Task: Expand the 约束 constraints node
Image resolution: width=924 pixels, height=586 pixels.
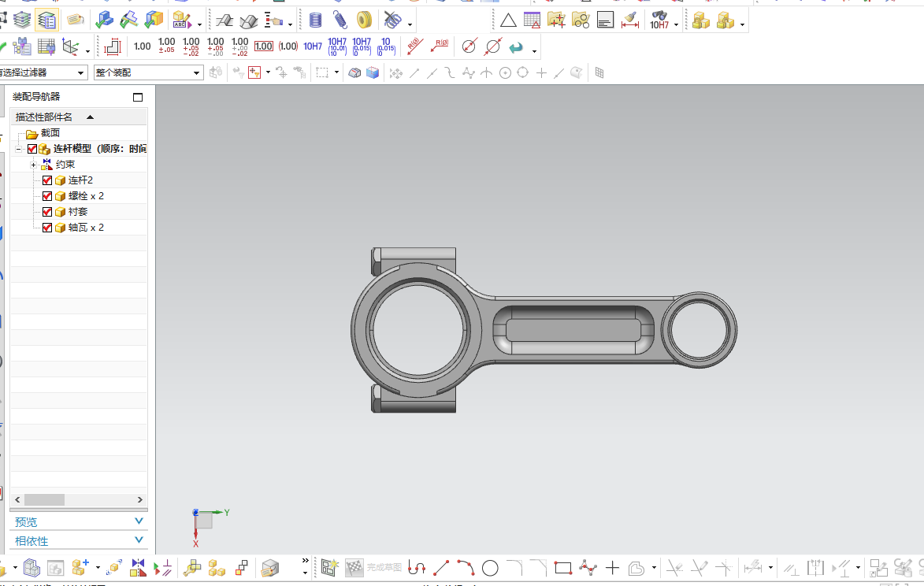Action: [x=34, y=165]
